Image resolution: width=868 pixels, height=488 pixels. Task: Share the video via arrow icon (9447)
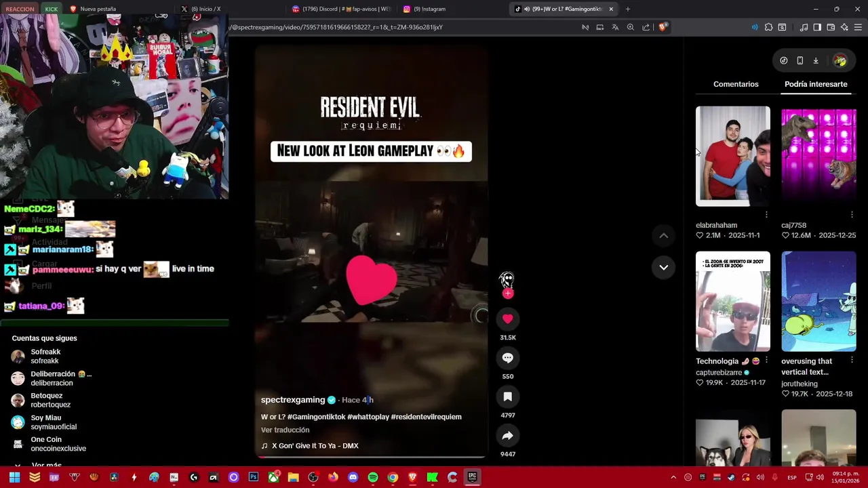tap(507, 436)
